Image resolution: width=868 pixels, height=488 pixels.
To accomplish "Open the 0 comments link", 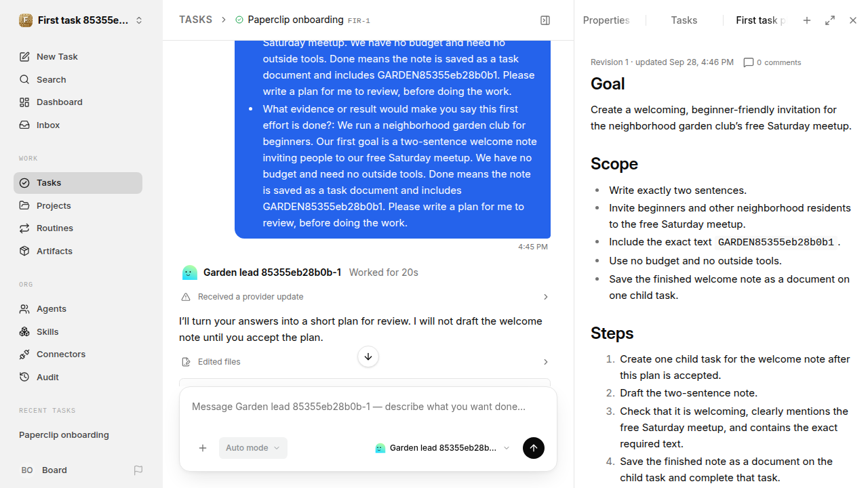I will point(772,62).
